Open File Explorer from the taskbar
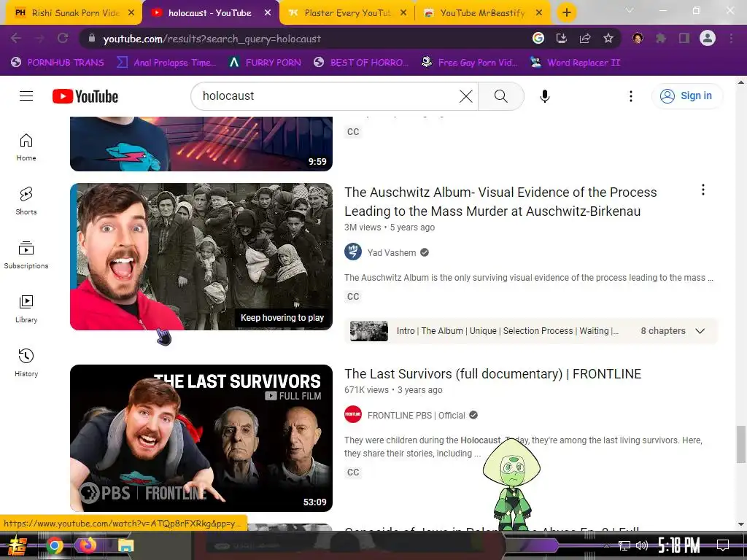This screenshot has height=560, width=747. pyautogui.click(x=125, y=545)
